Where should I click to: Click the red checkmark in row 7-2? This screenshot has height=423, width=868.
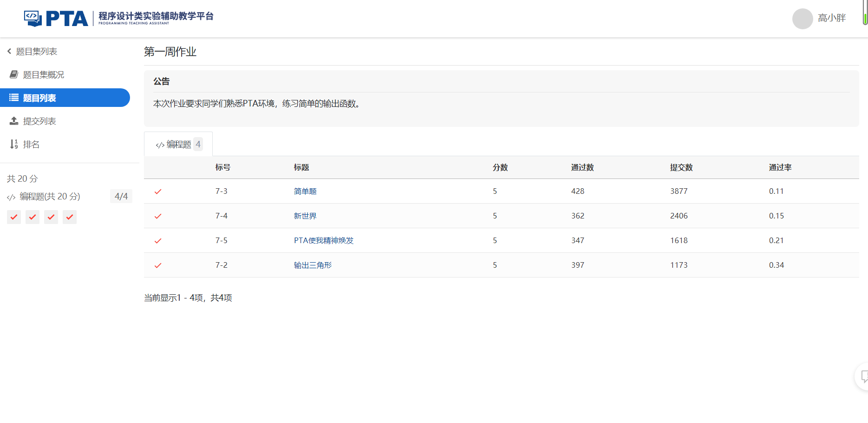pyautogui.click(x=158, y=265)
